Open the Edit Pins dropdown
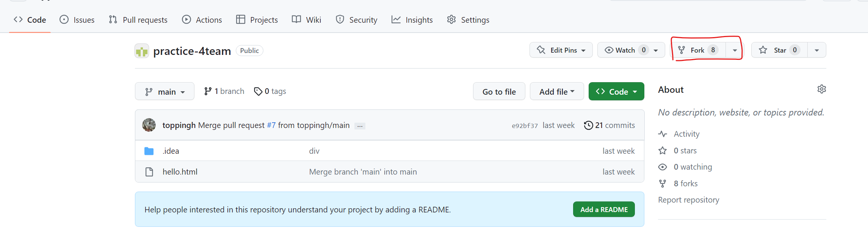The image size is (868, 234). (x=561, y=50)
